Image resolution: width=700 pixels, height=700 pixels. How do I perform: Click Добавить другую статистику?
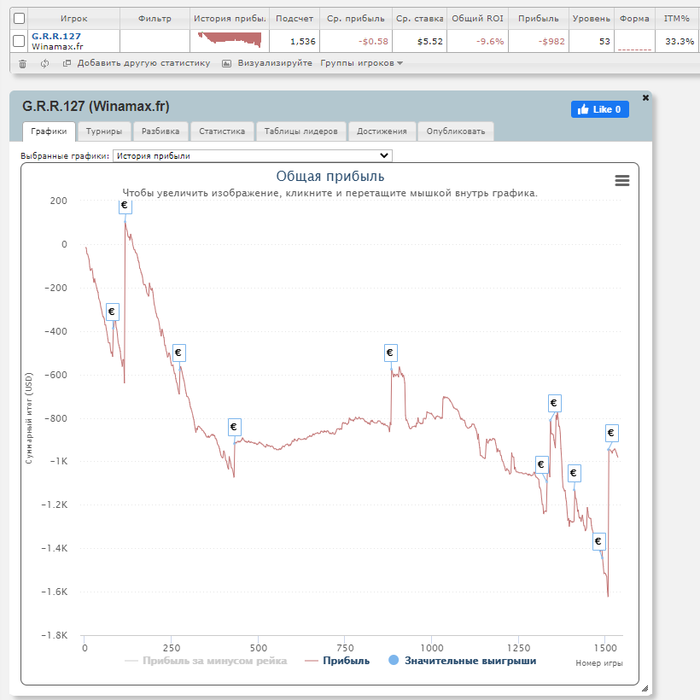143,63
